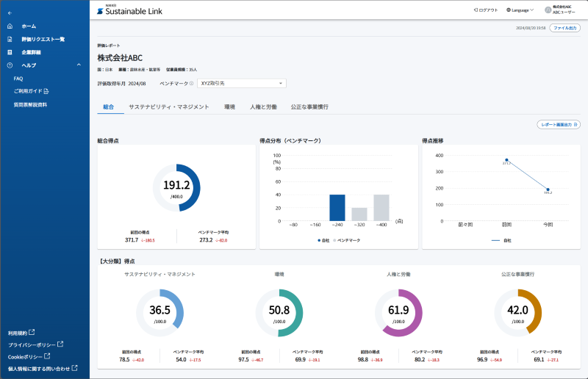Toggle the 自社 legend in 得点分布 chart
Image resolution: width=588 pixels, height=379 pixels.
pos(323,240)
